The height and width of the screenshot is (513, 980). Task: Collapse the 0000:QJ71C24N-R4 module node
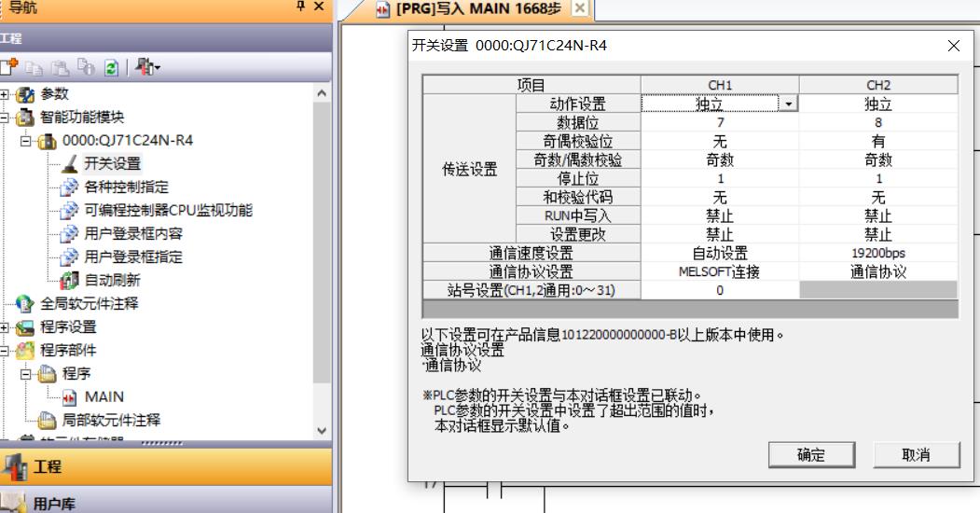(27, 142)
